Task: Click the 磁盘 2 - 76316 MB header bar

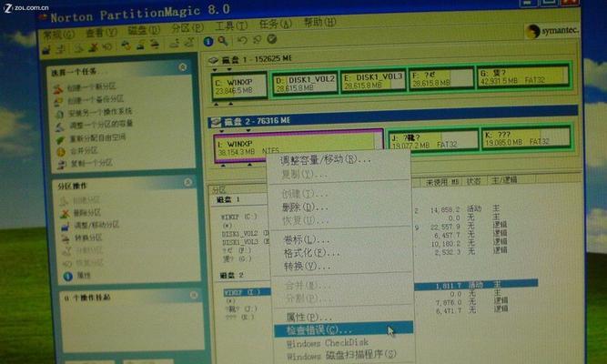Action: pos(393,116)
